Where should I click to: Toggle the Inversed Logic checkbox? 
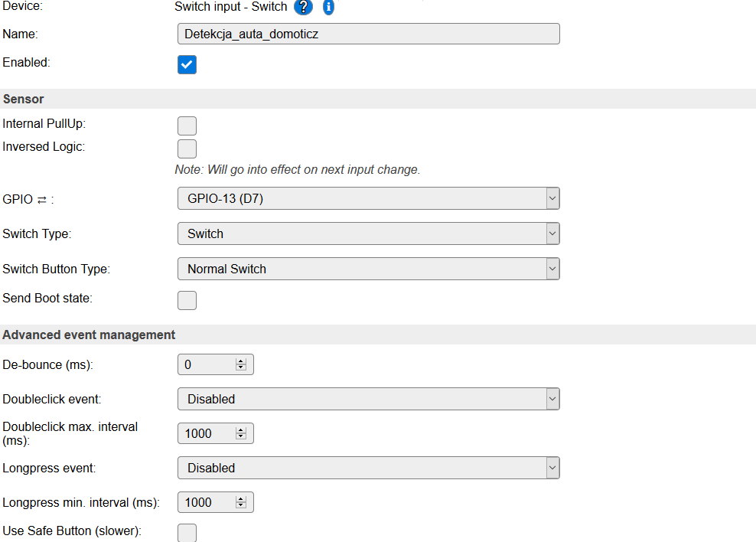pyautogui.click(x=187, y=149)
